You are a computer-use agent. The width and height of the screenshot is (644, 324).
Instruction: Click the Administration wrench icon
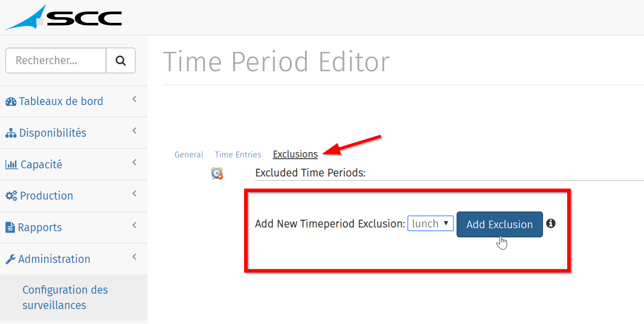(11, 259)
